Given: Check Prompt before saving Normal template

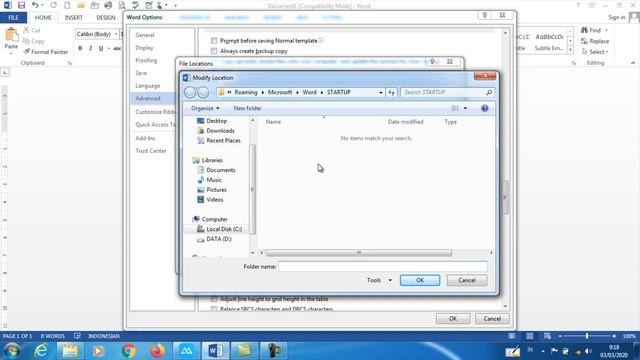Looking at the screenshot, I should coord(214,40).
